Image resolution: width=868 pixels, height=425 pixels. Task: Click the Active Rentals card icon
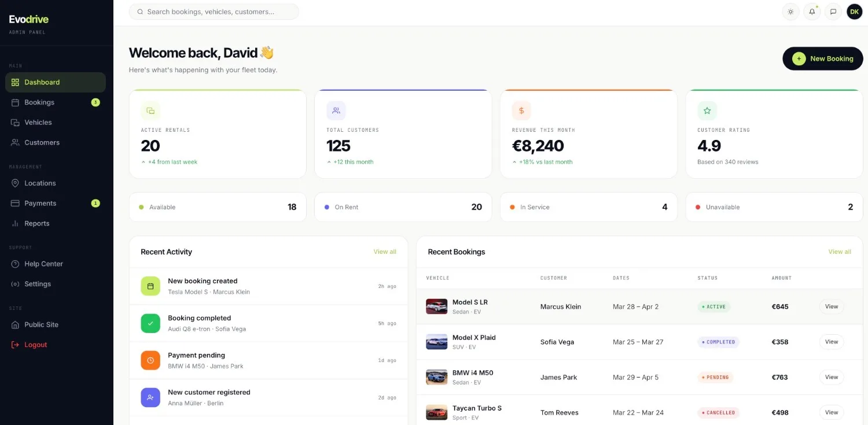coord(150,110)
